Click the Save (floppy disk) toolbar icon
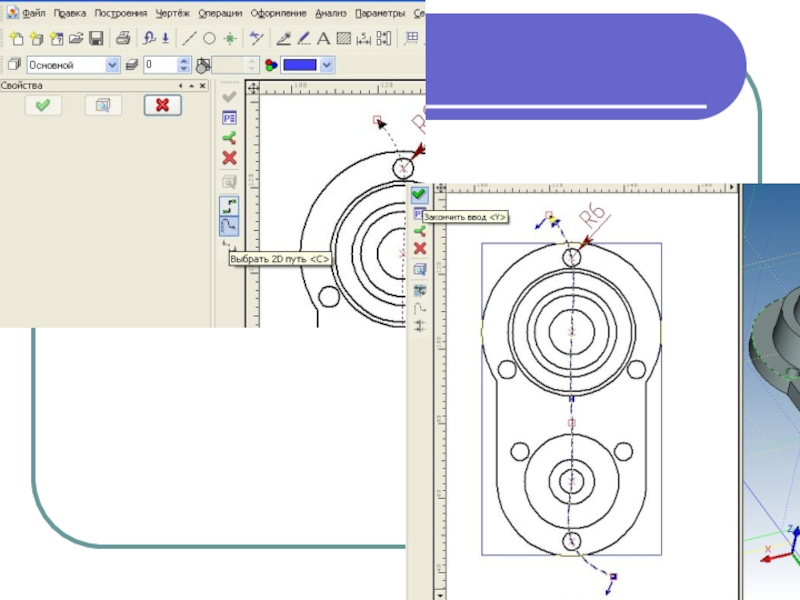This screenshot has width=800, height=600. (96, 39)
